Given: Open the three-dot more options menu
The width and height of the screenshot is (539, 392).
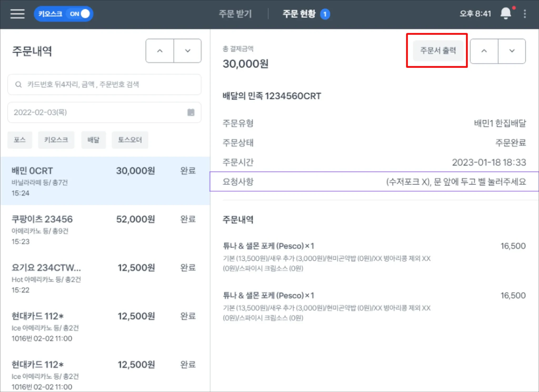Looking at the screenshot, I should [525, 14].
